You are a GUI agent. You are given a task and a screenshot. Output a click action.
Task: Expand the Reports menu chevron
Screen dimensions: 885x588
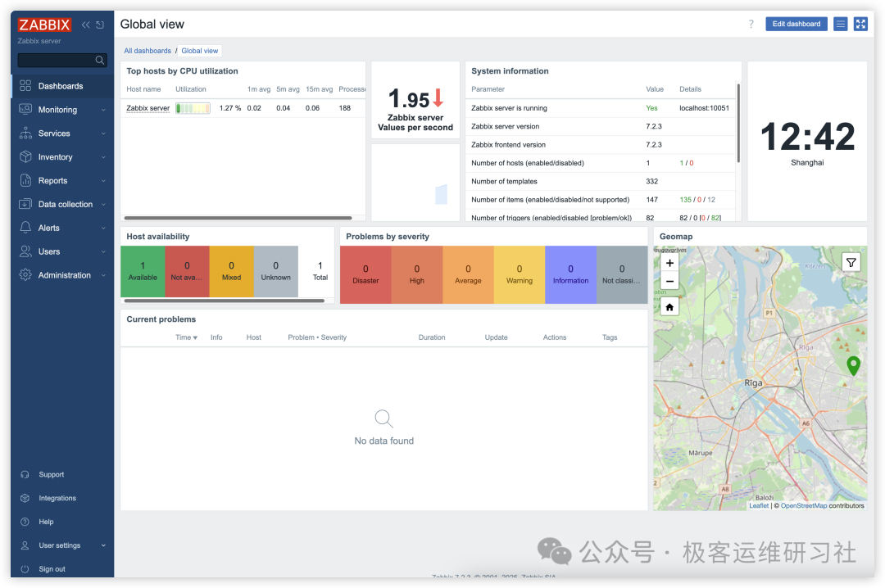pos(103,181)
